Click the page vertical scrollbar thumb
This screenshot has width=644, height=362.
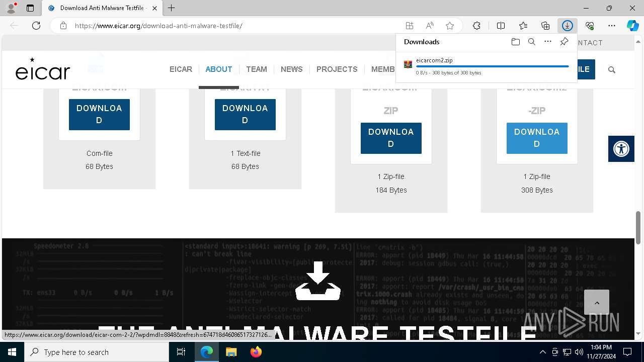pos(638,227)
